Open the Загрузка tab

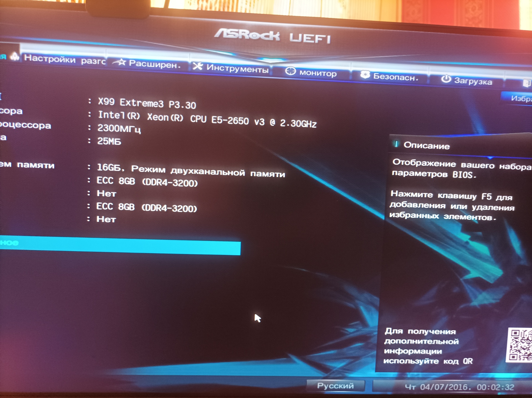point(467,81)
